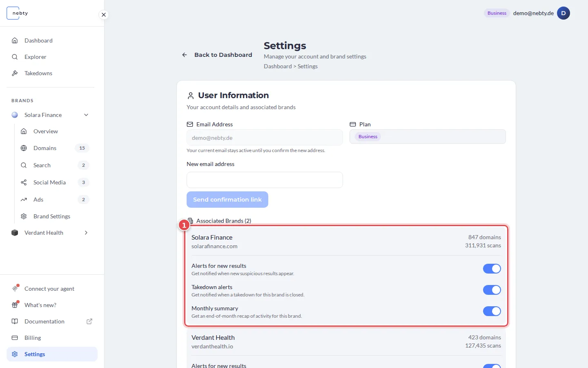Click the User Information person icon
Image resolution: width=588 pixels, height=368 pixels.
[x=190, y=96]
